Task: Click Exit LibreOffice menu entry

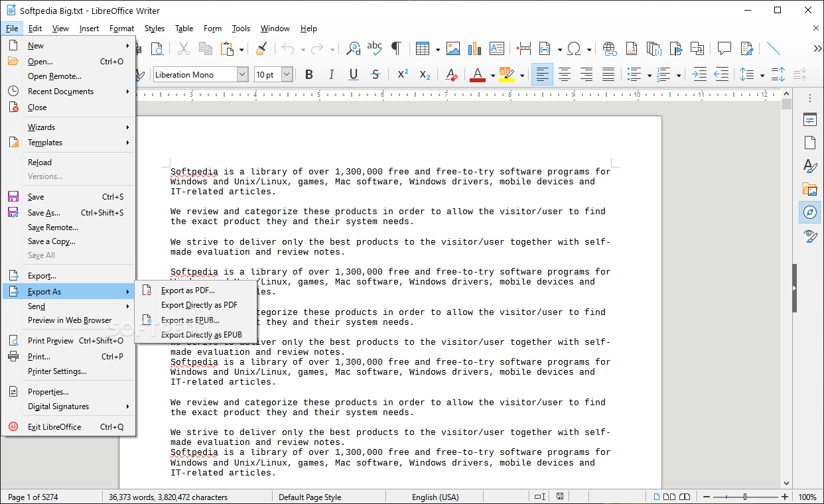Action: (x=68, y=427)
